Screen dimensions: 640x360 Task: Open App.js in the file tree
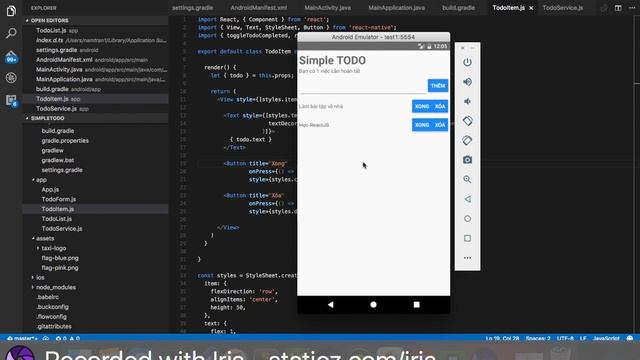[x=50, y=189]
